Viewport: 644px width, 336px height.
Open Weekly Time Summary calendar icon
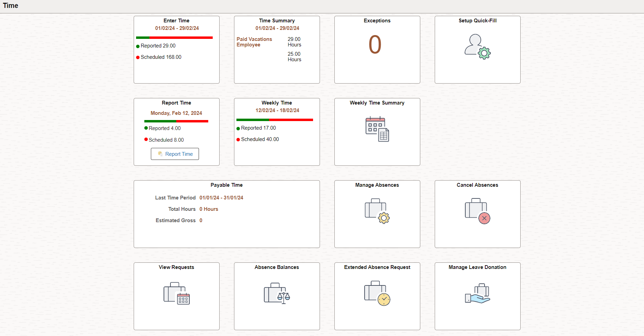[x=377, y=129]
